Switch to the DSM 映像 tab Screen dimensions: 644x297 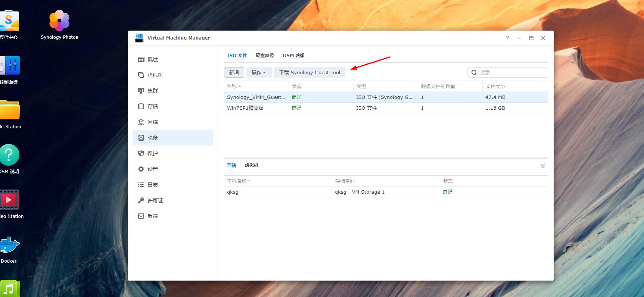[293, 56]
